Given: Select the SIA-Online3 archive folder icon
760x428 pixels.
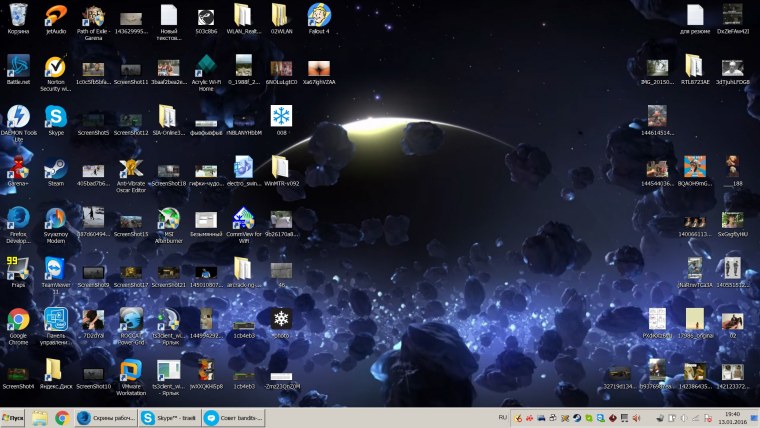Looking at the screenshot, I should [x=168, y=120].
